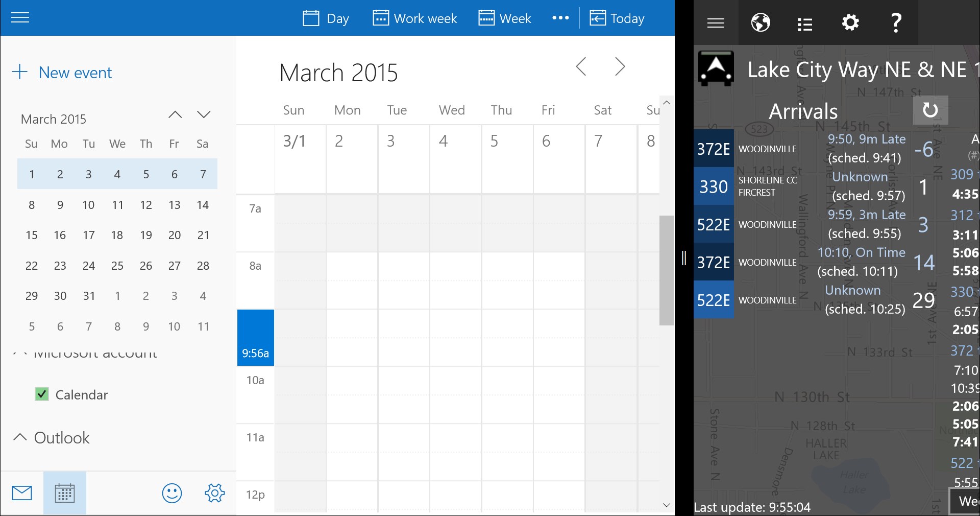Click the list view icon in transit app
Screen dimensions: 980x516
805,24
